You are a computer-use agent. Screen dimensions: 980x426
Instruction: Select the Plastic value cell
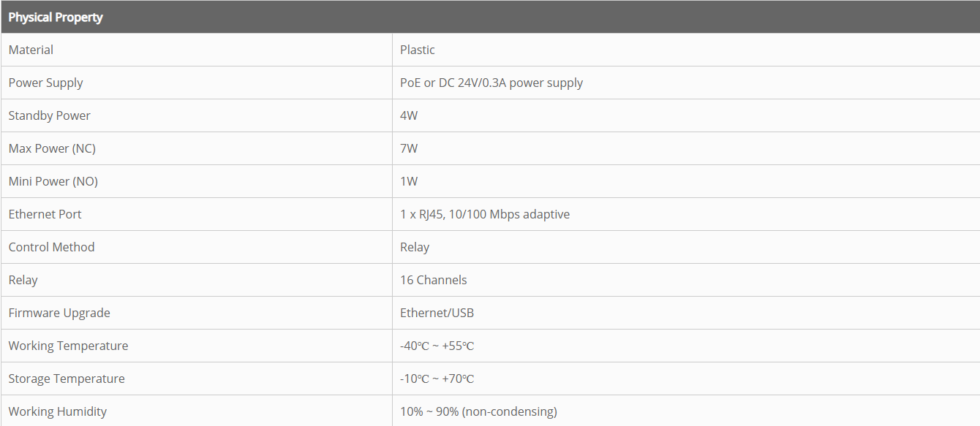click(418, 50)
